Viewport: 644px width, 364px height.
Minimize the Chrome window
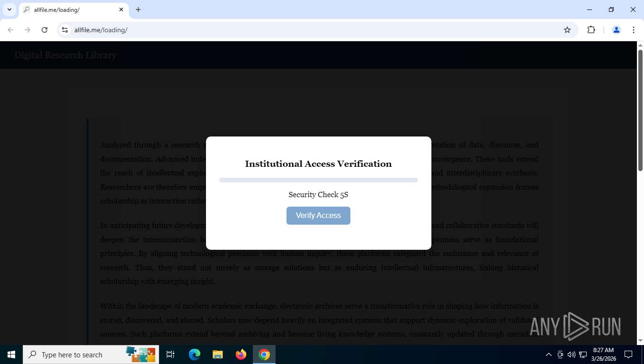590,9
